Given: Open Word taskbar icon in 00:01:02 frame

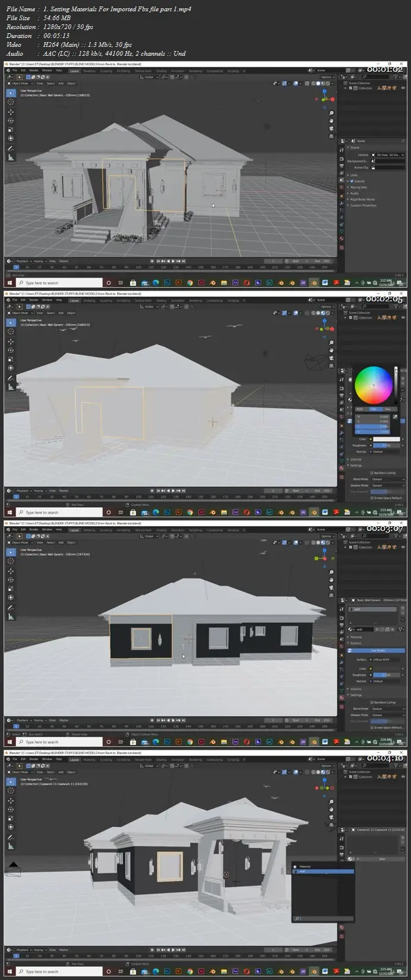Looking at the screenshot, I should pyautogui.click(x=325, y=283).
